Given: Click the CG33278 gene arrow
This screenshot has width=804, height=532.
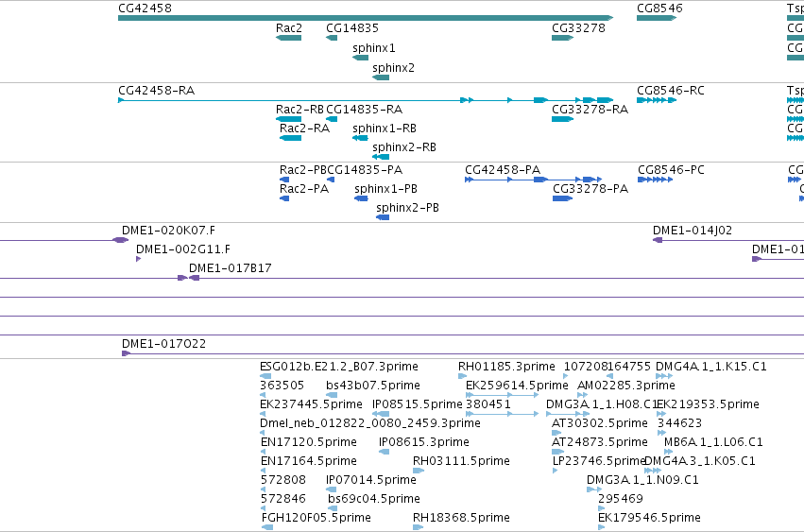Looking at the screenshot, I should point(562,38).
